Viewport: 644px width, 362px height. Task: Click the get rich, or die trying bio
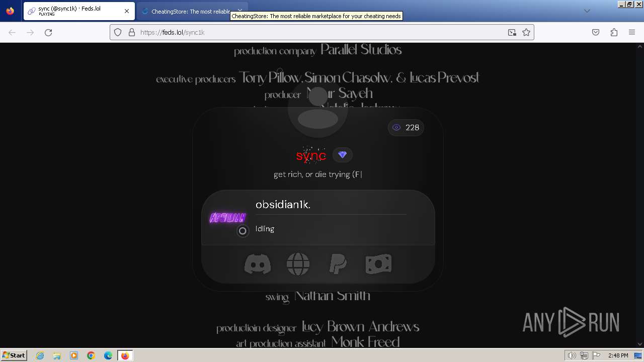click(317, 174)
